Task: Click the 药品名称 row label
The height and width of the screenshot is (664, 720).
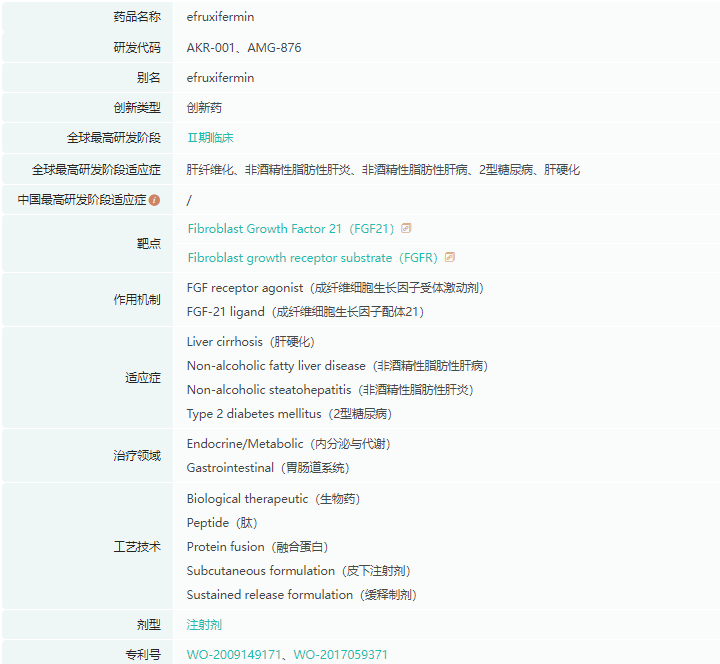Action: tap(137, 17)
